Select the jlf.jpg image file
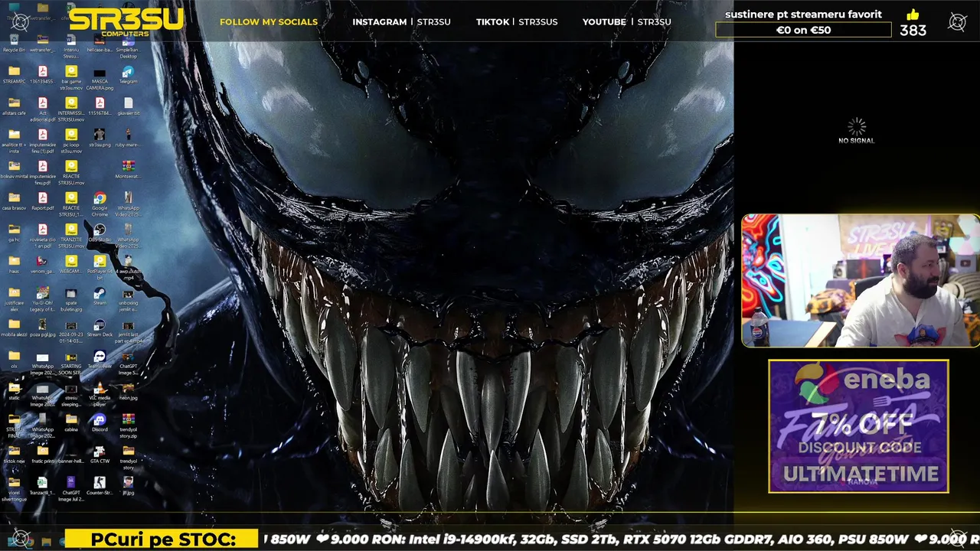Image resolution: width=980 pixels, height=551 pixels. click(128, 486)
